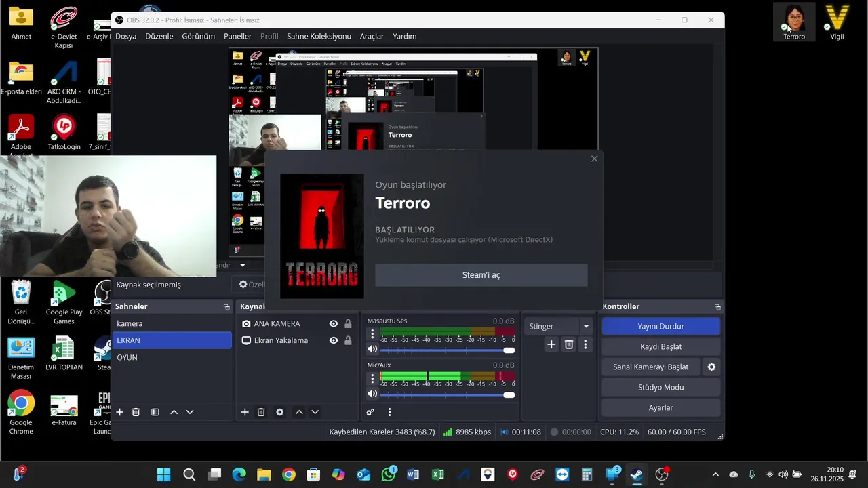Viewport: 868px width, 488px height.
Task: Undock the Sahneler panel
Action: (x=226, y=306)
